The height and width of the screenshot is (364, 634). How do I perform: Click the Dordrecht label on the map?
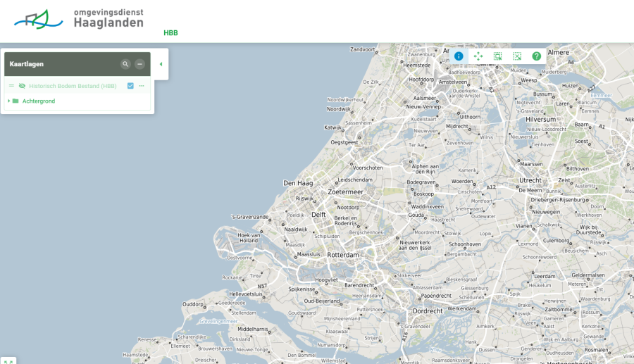pos(428,311)
